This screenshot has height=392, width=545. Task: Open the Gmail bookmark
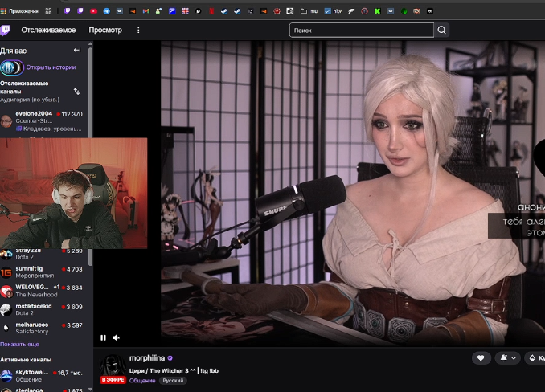(145, 11)
